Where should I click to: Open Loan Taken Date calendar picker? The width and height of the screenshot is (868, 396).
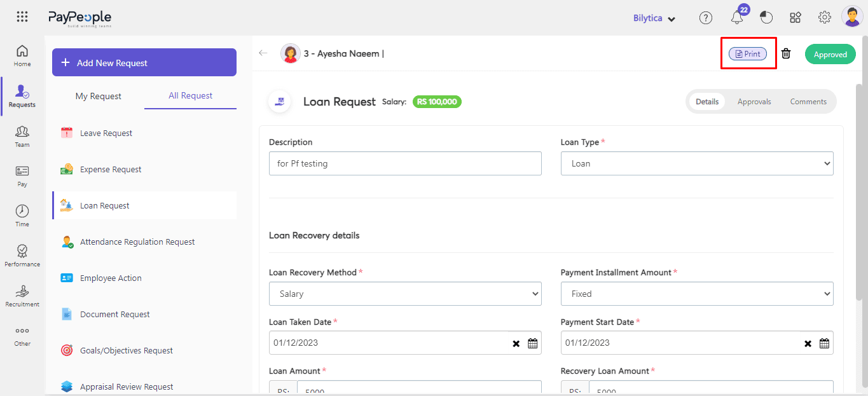[x=533, y=343]
